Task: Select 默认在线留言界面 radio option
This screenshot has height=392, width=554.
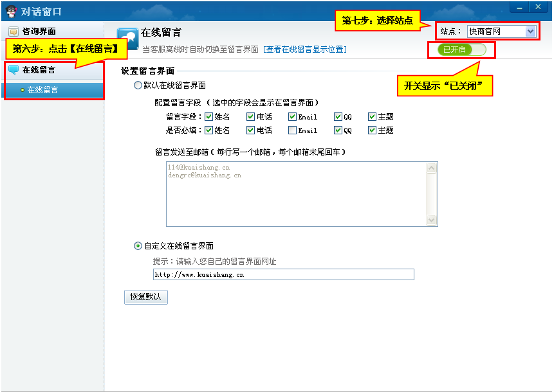Action: coord(138,85)
